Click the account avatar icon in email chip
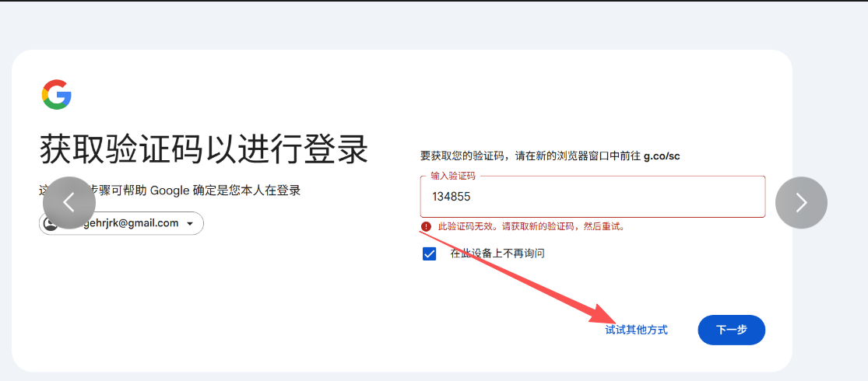The height and width of the screenshot is (381, 868). pos(51,223)
